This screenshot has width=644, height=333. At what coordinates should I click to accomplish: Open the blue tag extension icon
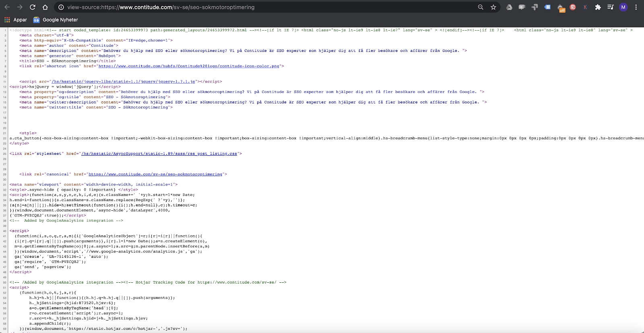[x=547, y=7]
